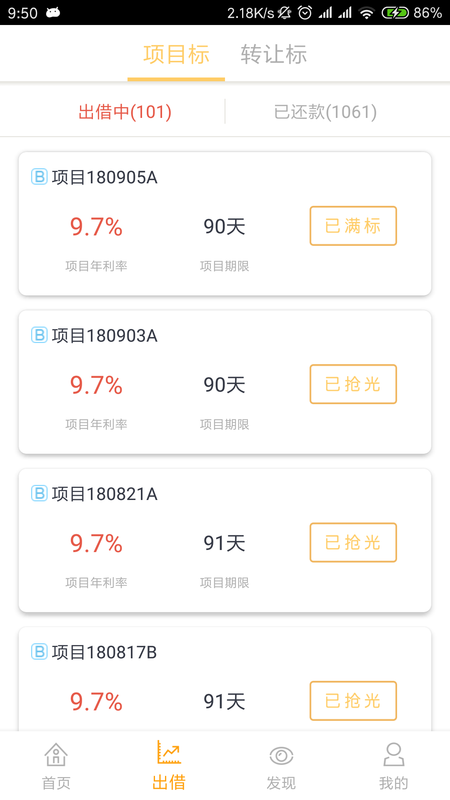Switch to the 转让标 tab
The width and height of the screenshot is (450, 800).
click(x=273, y=54)
